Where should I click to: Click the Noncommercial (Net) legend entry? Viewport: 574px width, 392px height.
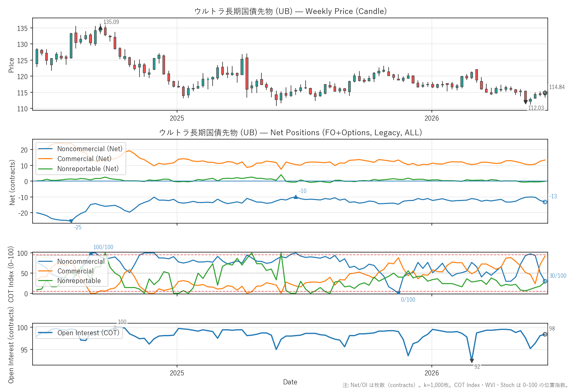coord(80,149)
